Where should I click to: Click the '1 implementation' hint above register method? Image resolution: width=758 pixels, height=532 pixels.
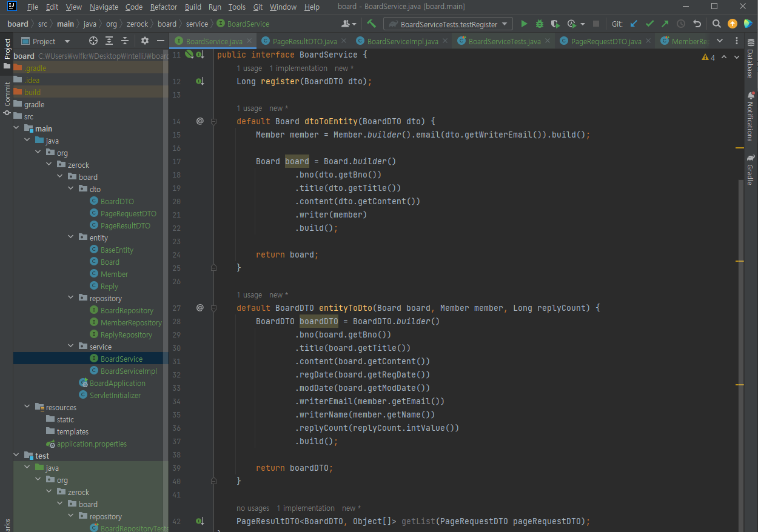click(298, 68)
